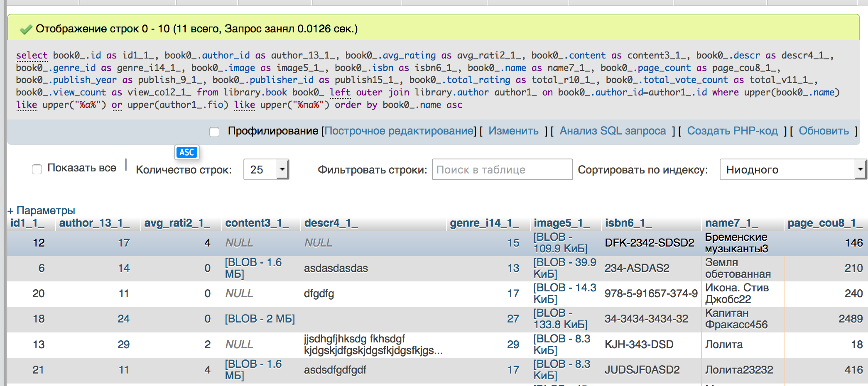
Task: Select the name cell Земля обетованная
Action: (738, 268)
